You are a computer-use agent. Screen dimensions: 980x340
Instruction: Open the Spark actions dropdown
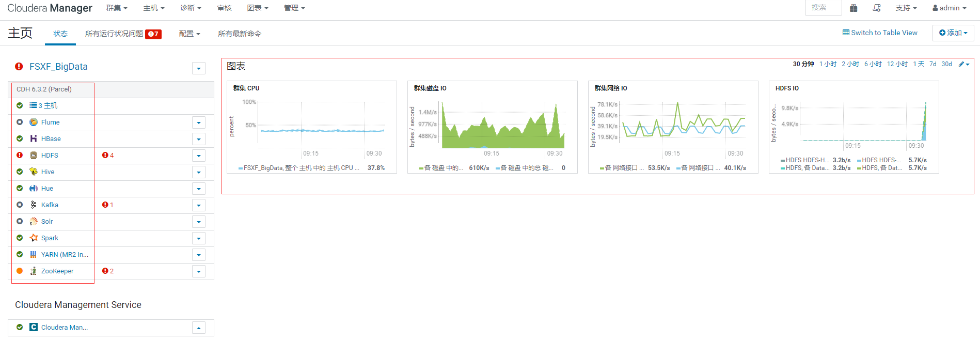[x=199, y=238]
